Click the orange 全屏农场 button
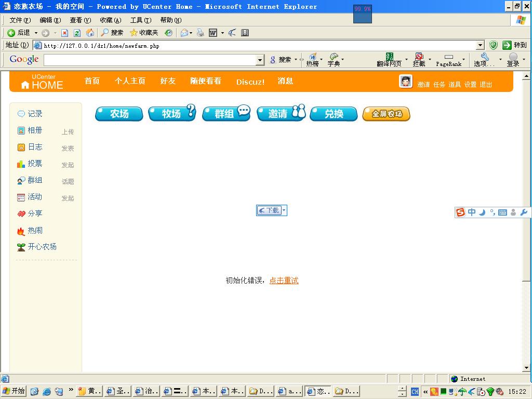Screen dimensions: 532x399 (386, 114)
